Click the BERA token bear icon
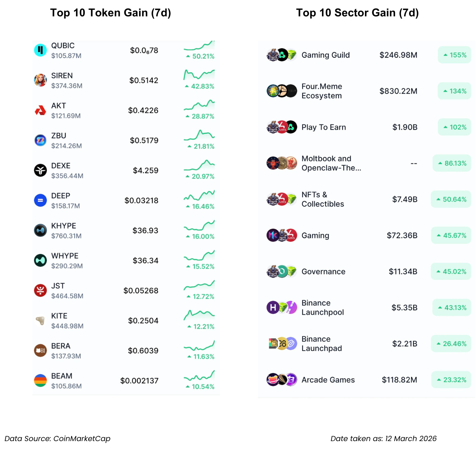 (40, 351)
